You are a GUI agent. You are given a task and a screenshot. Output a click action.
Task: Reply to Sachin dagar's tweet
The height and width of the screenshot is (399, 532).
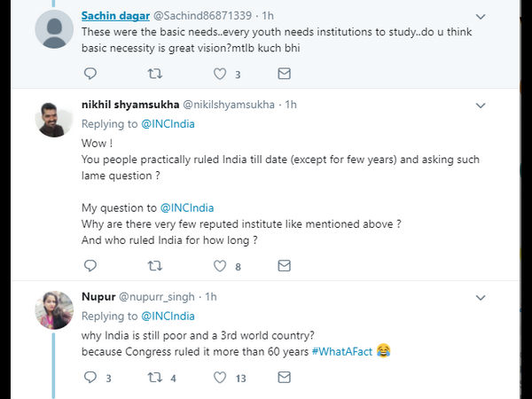[90, 74]
